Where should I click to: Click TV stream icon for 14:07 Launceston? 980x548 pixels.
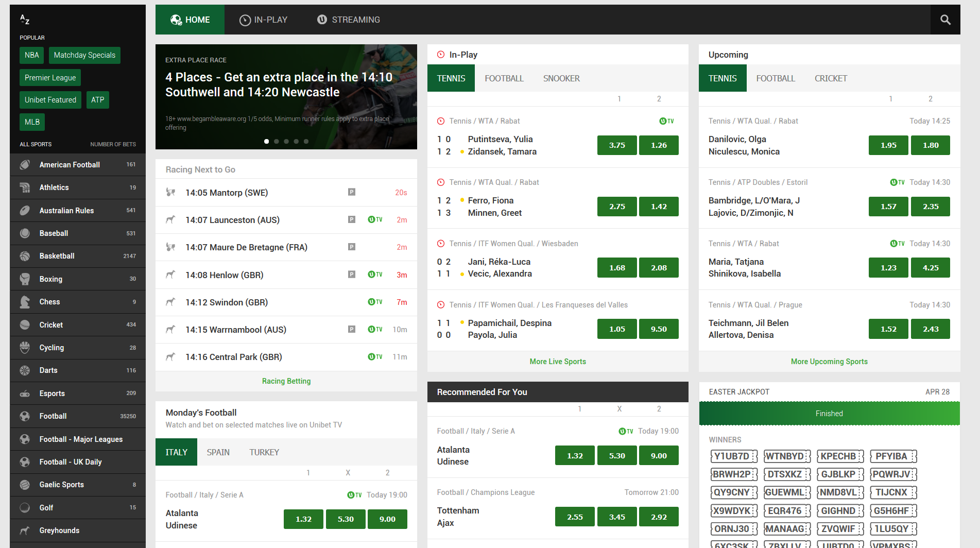(375, 219)
